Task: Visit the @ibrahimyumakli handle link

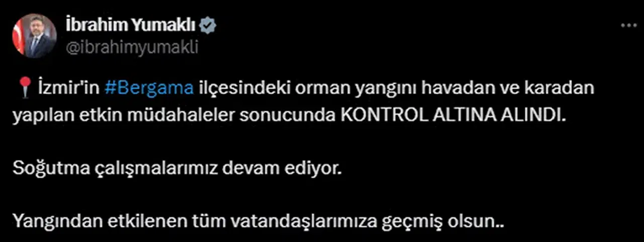Action: [x=132, y=46]
